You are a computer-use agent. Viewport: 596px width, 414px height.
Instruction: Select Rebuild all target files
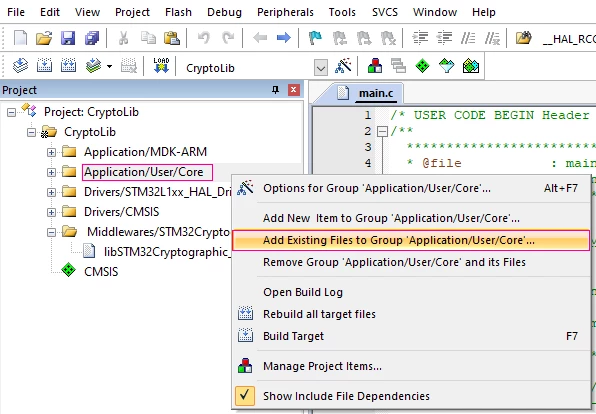(319, 314)
